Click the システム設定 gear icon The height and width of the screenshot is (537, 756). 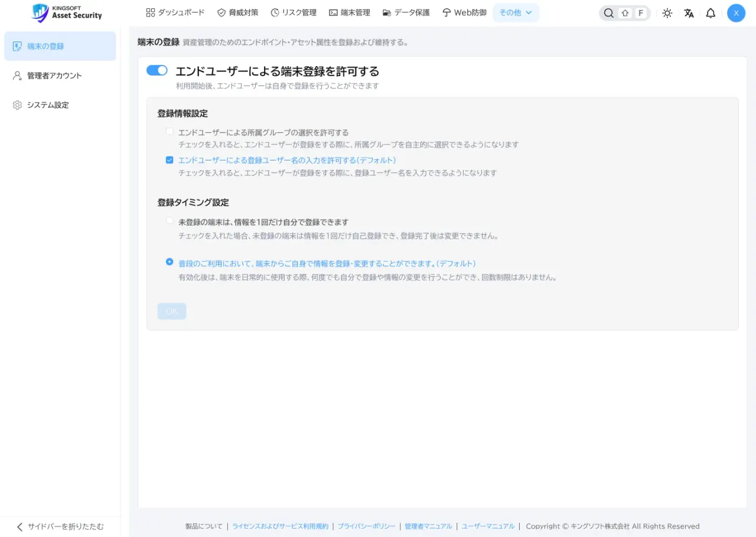click(x=17, y=105)
